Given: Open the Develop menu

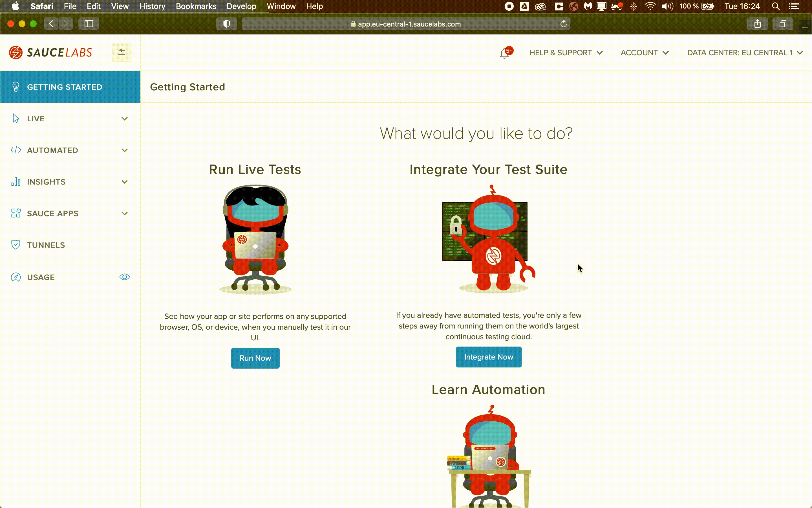Looking at the screenshot, I should coord(241,6).
